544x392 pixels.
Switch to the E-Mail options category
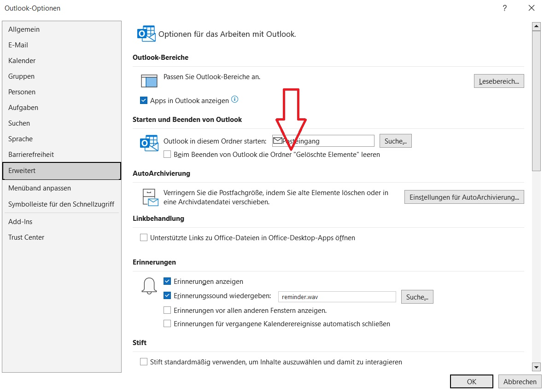62,45
